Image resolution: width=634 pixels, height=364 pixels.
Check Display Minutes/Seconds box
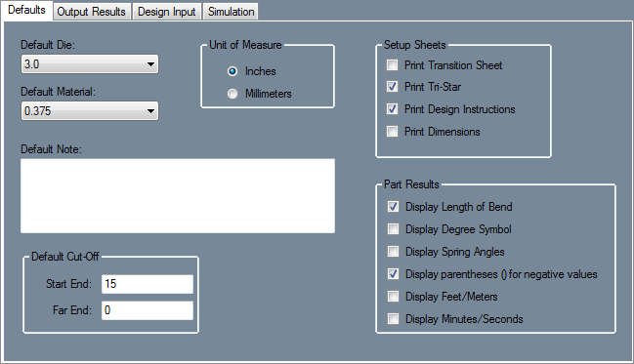[393, 319]
